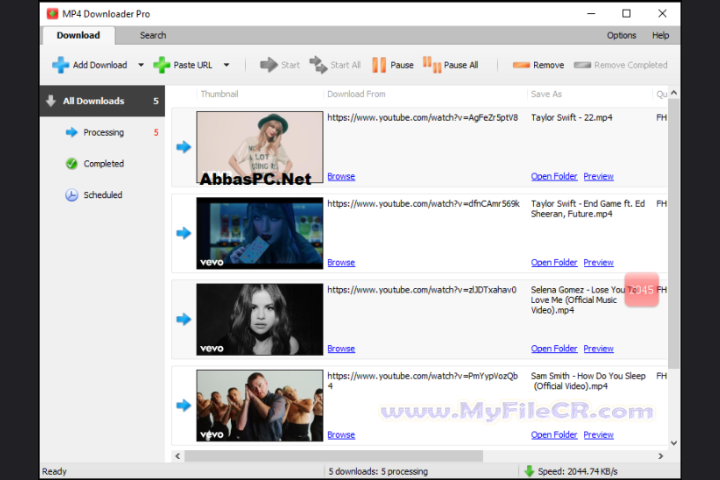Click the Start All toolbar icon
The width and height of the screenshot is (720, 480).
(x=318, y=65)
